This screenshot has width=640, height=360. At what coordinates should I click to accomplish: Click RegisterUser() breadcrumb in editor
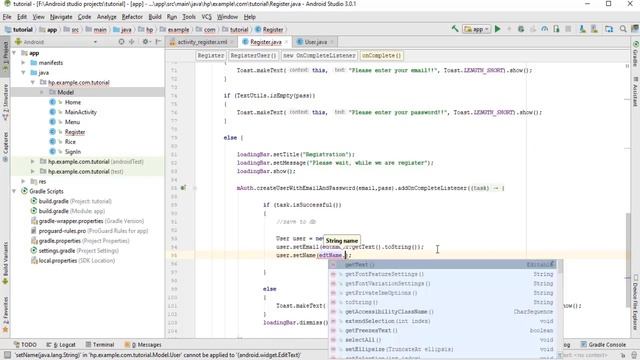pyautogui.click(x=253, y=55)
